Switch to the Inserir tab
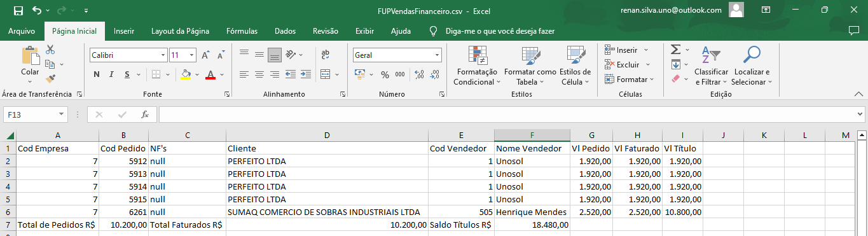 click(x=124, y=31)
